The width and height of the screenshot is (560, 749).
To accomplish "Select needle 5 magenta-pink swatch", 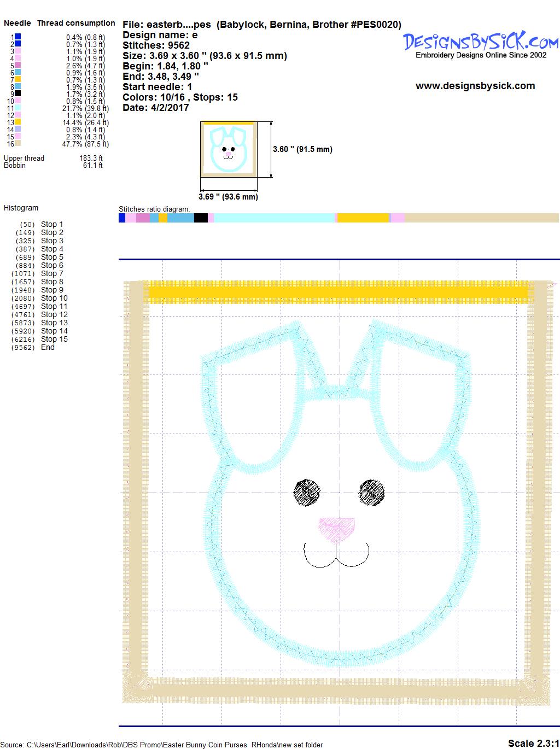I will pyautogui.click(x=18, y=65).
